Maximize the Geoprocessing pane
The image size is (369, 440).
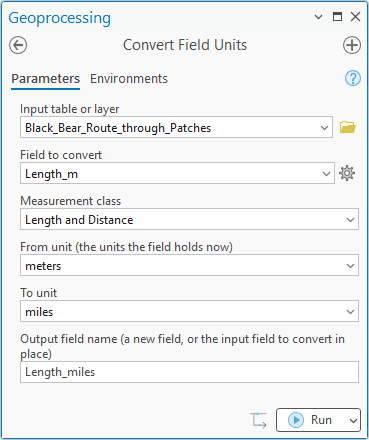coord(337,16)
